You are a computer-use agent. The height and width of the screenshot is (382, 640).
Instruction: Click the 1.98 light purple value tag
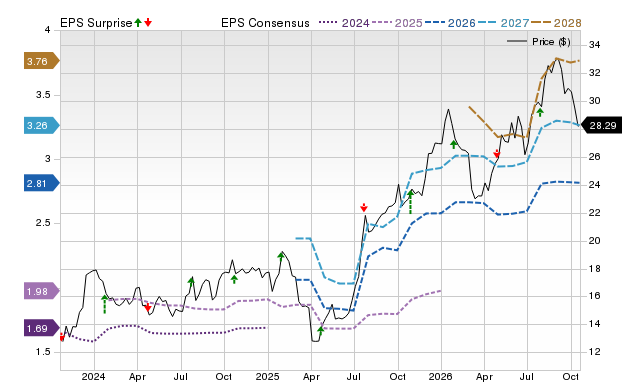[42, 291]
